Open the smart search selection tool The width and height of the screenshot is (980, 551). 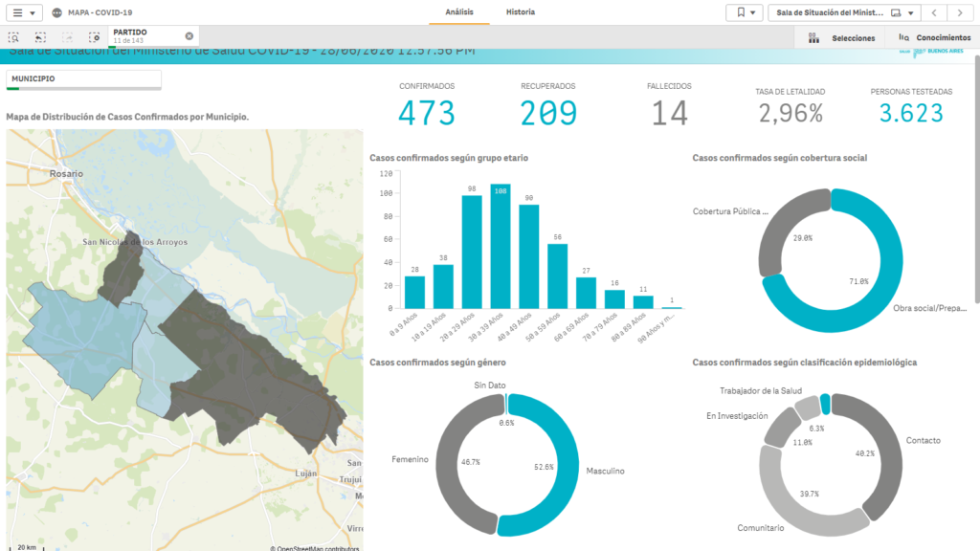[x=14, y=37]
